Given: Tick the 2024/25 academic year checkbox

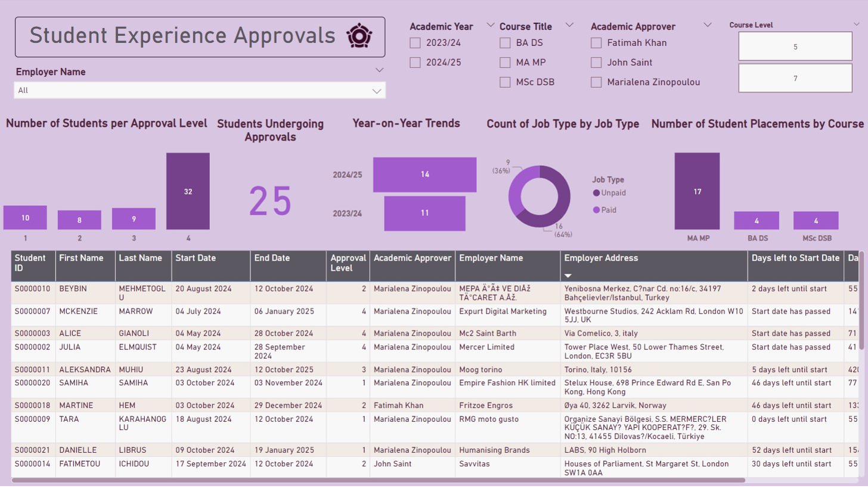Looking at the screenshot, I should tap(416, 63).
